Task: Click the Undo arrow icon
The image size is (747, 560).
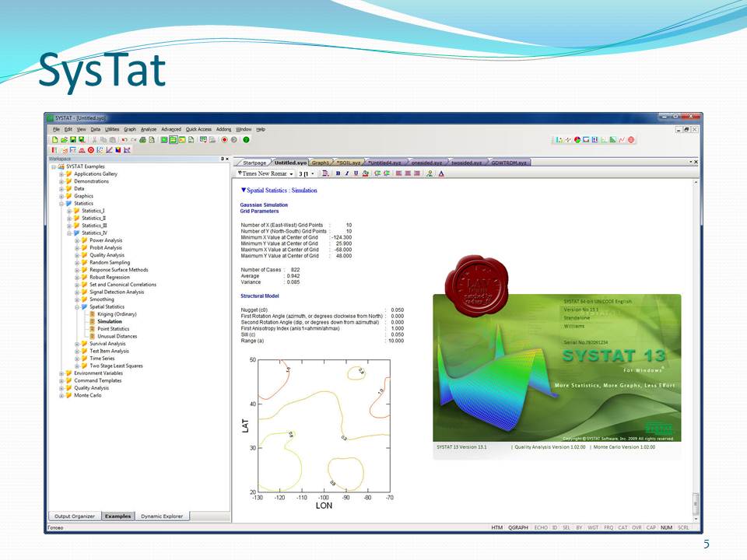Action: click(x=124, y=140)
